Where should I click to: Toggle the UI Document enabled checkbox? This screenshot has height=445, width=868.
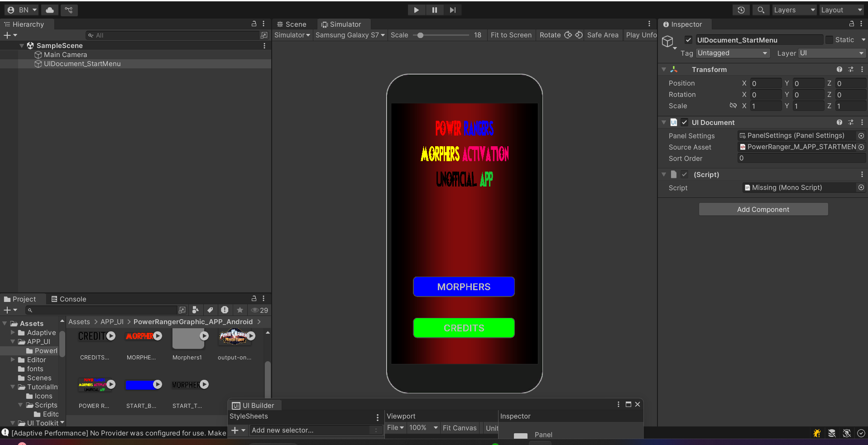pos(685,122)
